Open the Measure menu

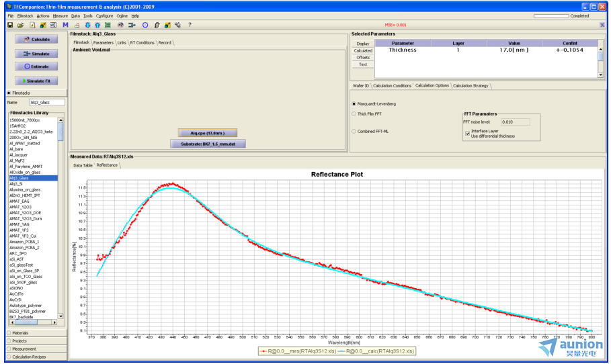click(60, 16)
